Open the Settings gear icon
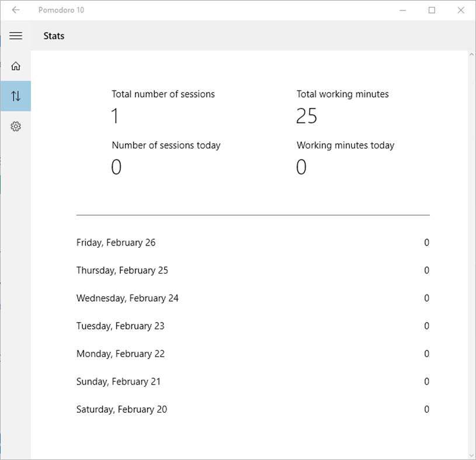This screenshot has width=476, height=460. click(16, 126)
